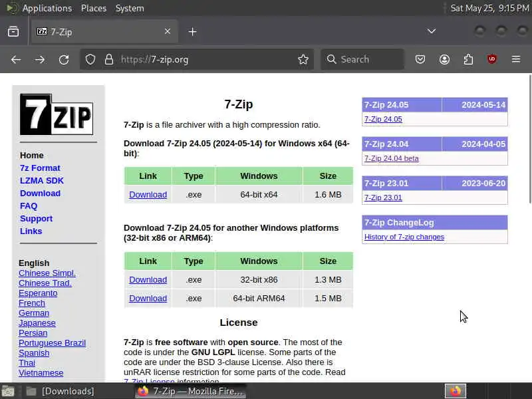Switch language to Persian
This screenshot has width=532, height=399.
click(x=33, y=333)
